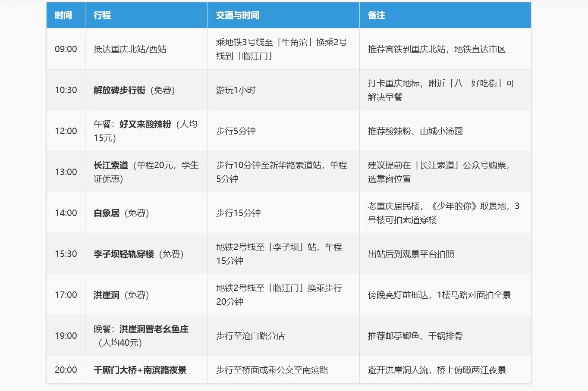Viewport: 588px width, 391px height.
Task: Click the 交通与时间 column header
Action: [237, 15]
